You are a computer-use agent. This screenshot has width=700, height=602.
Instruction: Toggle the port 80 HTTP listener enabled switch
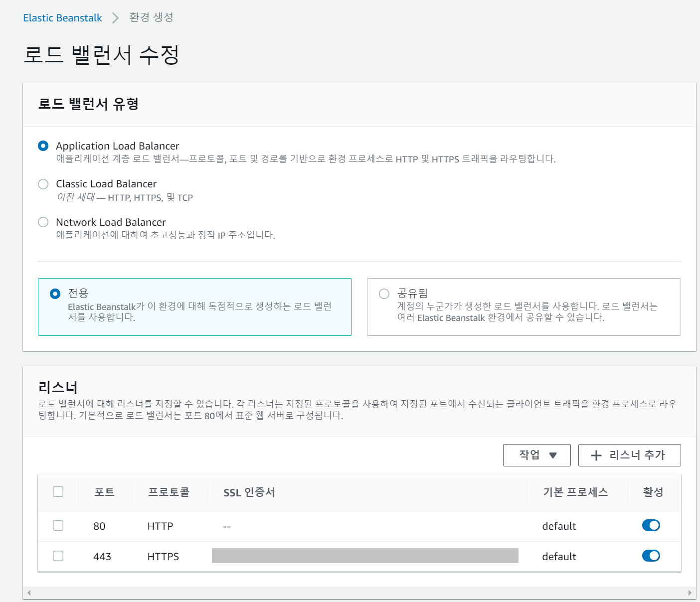651,525
